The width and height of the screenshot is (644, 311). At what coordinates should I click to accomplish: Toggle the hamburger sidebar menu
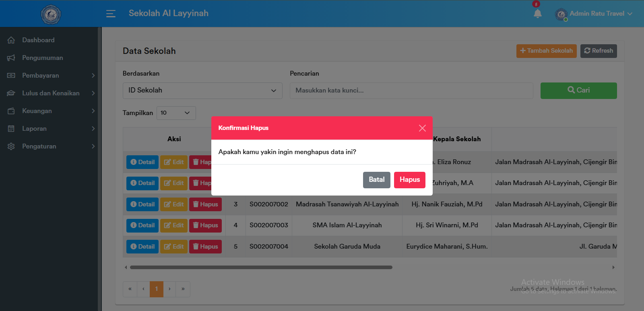coord(111,14)
